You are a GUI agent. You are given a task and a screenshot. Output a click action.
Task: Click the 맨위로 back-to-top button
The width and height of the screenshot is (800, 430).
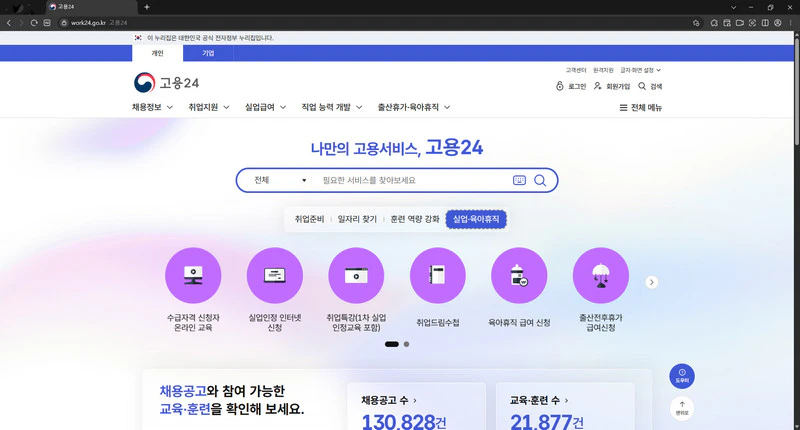[x=682, y=408]
